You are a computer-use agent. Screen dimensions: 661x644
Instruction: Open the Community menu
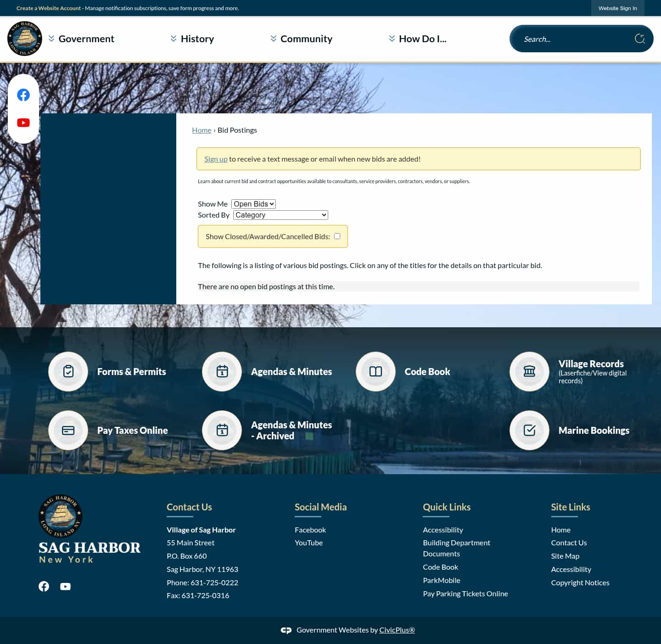306,39
